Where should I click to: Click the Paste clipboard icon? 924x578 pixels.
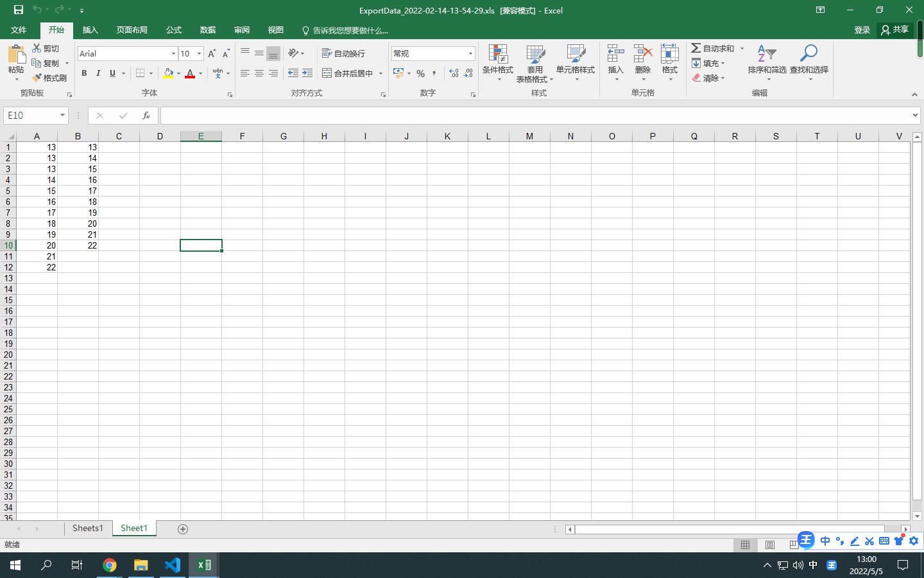click(x=16, y=54)
